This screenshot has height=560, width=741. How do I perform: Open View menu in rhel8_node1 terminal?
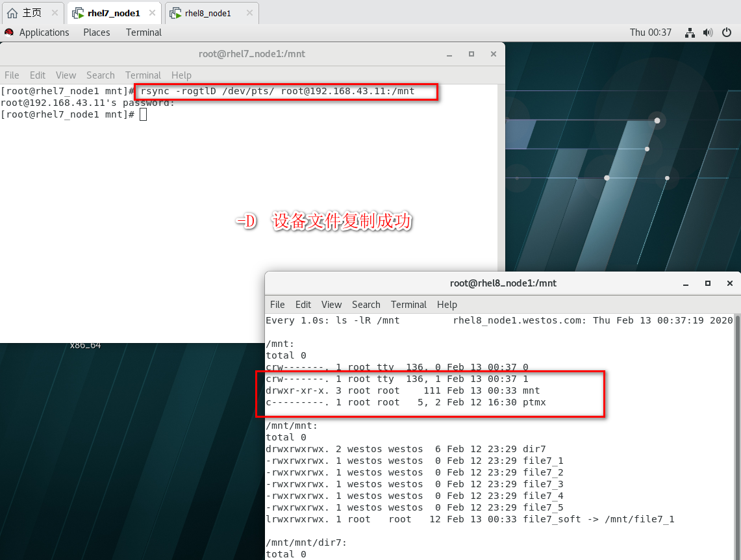(x=331, y=304)
